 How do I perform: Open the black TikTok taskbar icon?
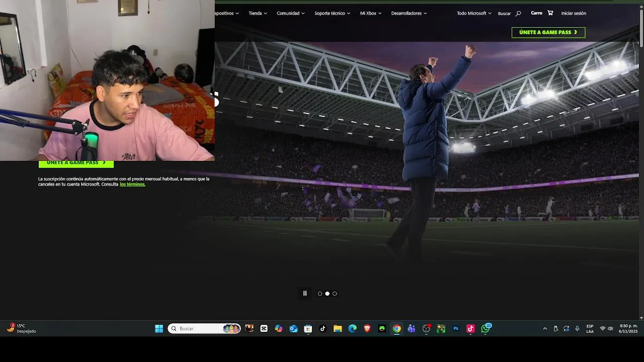pyautogui.click(x=323, y=329)
